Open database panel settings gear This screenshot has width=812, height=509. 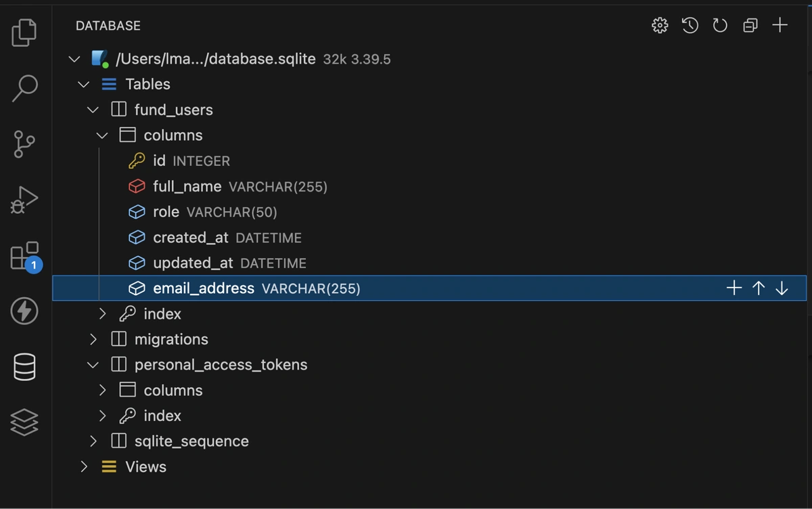[x=660, y=26]
